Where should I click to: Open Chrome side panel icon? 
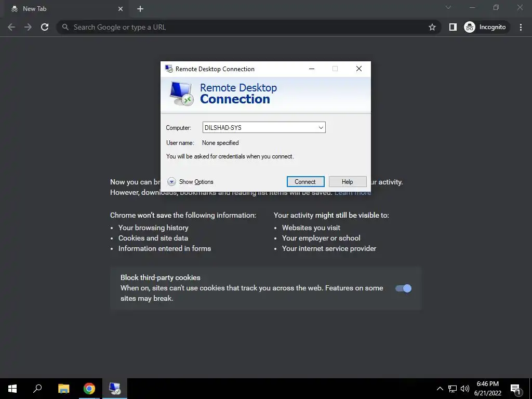(x=453, y=27)
